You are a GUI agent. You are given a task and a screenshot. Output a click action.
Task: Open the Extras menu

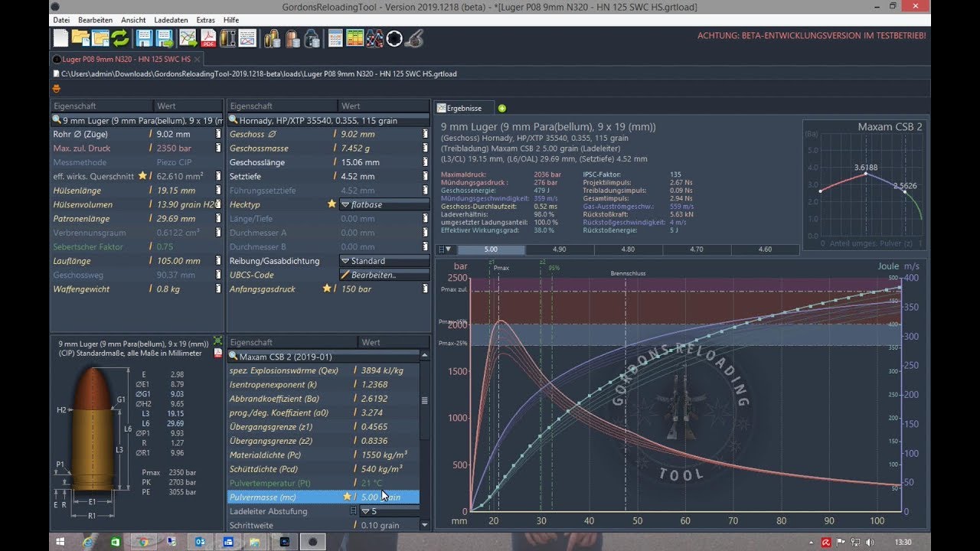pyautogui.click(x=205, y=20)
